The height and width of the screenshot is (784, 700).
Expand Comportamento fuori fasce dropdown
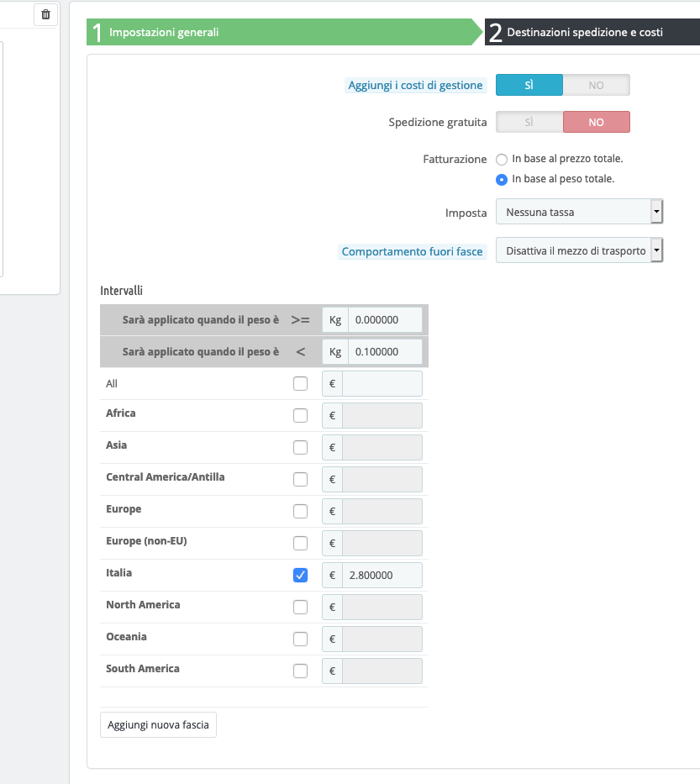[579, 250]
